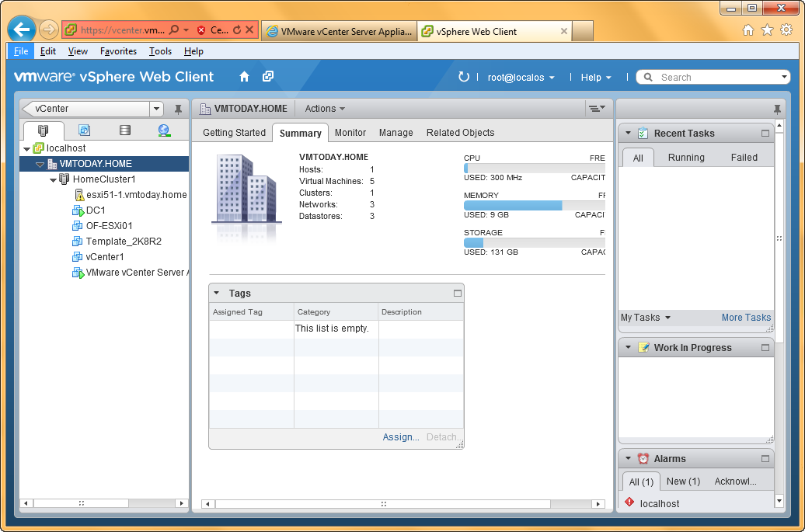This screenshot has width=805, height=532.
Task: Open the Favorites browser menu
Action: coord(118,51)
